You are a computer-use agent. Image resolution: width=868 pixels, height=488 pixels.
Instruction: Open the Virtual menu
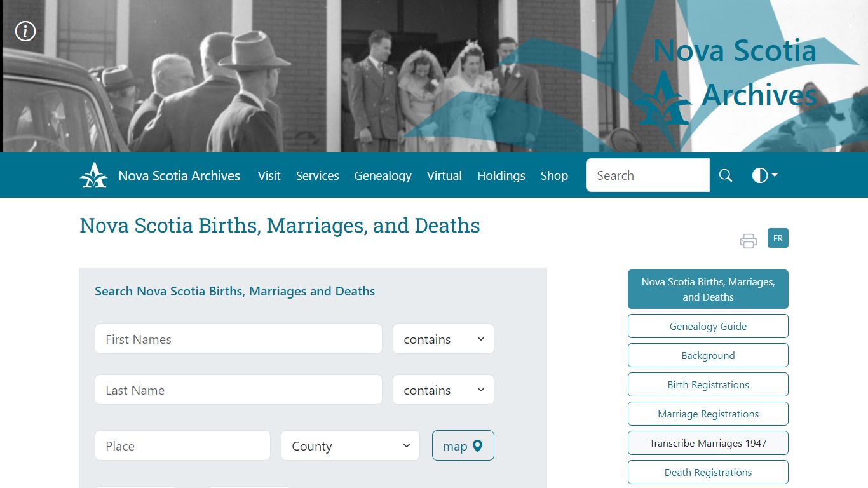(x=444, y=176)
